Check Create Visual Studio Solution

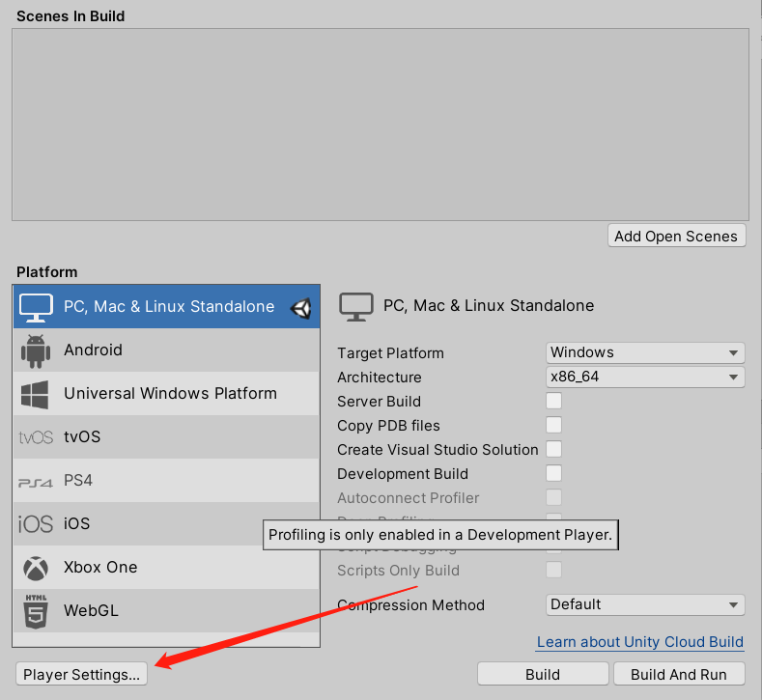click(x=553, y=449)
